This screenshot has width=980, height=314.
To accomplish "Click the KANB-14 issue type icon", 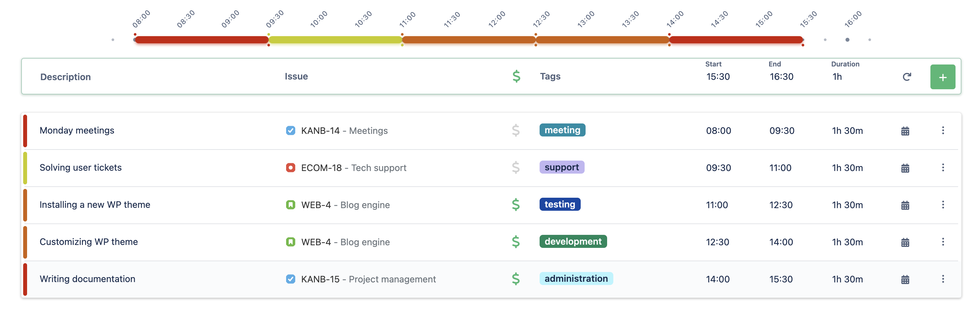I will coord(290,131).
